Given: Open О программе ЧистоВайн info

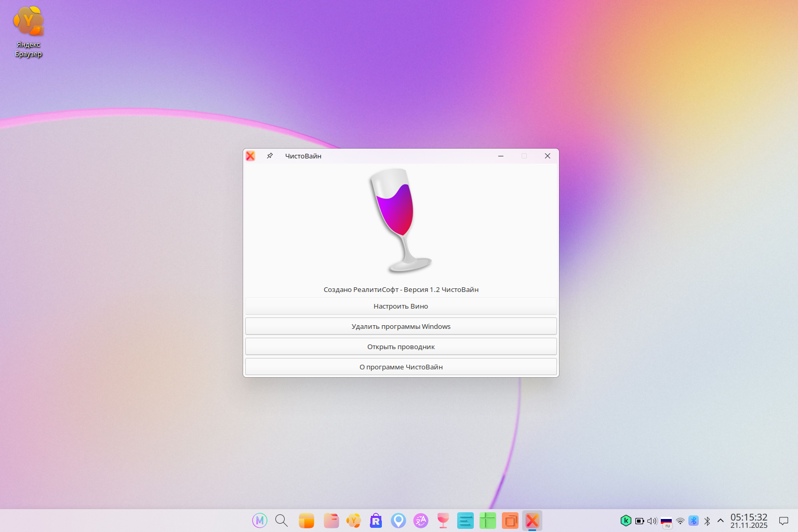Looking at the screenshot, I should (x=401, y=367).
